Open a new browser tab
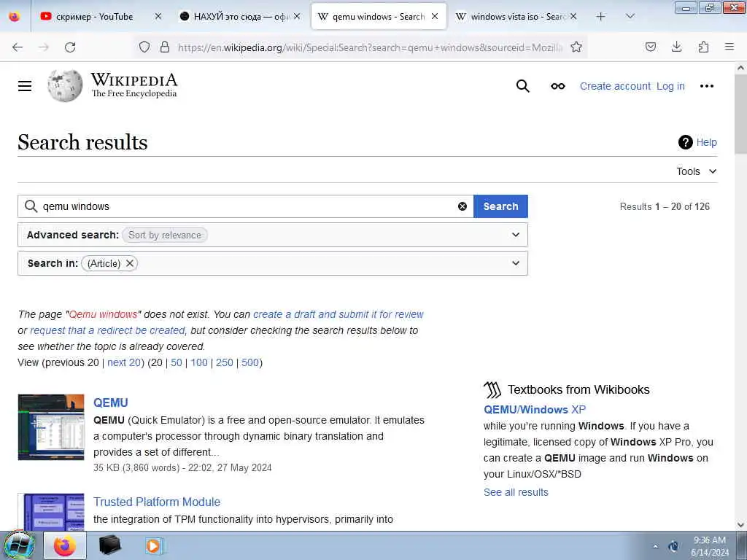 click(601, 16)
